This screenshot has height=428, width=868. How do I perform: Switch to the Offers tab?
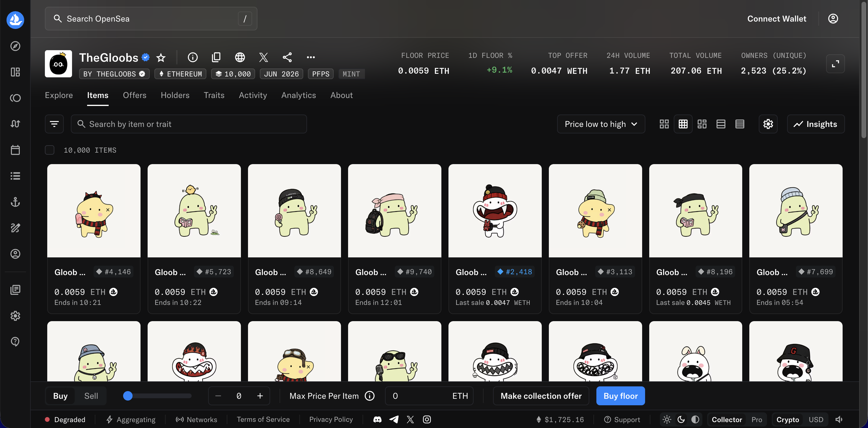point(134,95)
